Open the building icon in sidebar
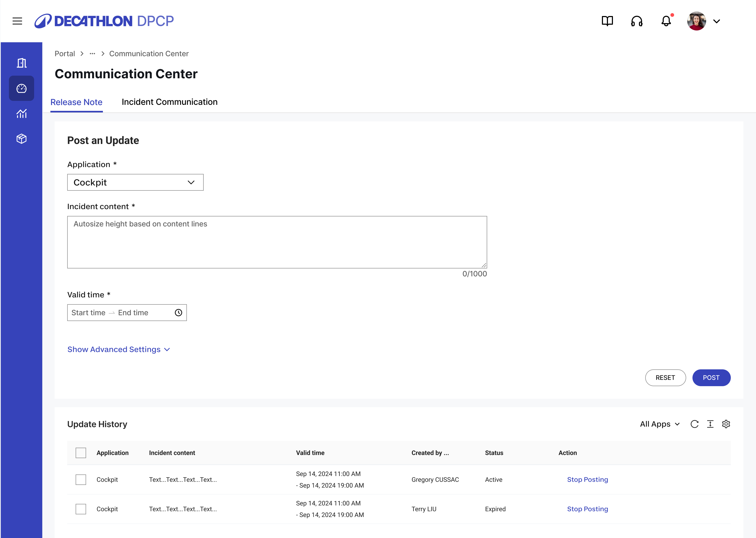The image size is (756, 538). click(x=22, y=63)
